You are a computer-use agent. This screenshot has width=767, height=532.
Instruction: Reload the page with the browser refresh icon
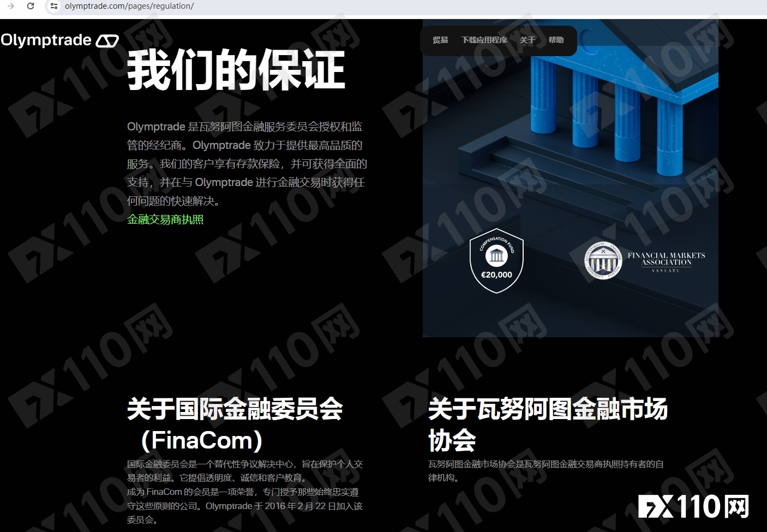tap(31, 6)
